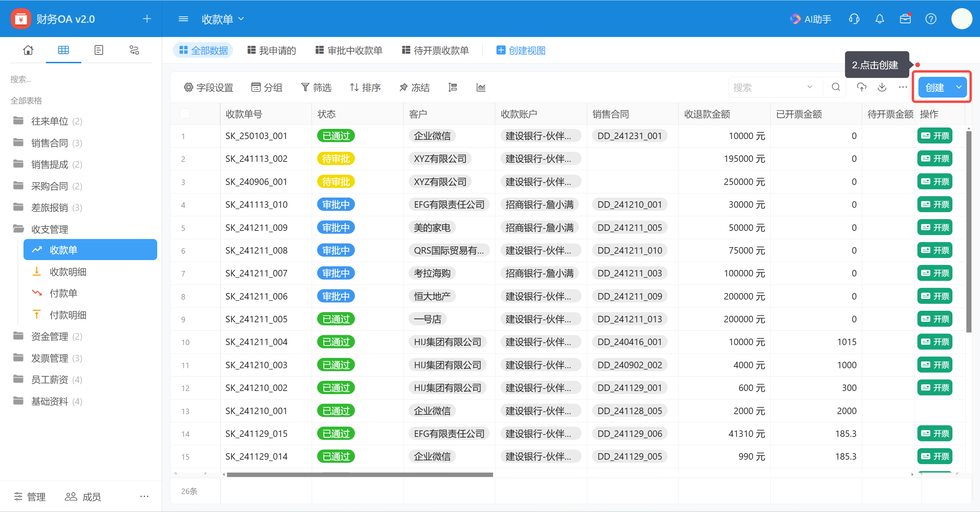
Task: Collapse the 收支管理 folder
Action: [41, 229]
